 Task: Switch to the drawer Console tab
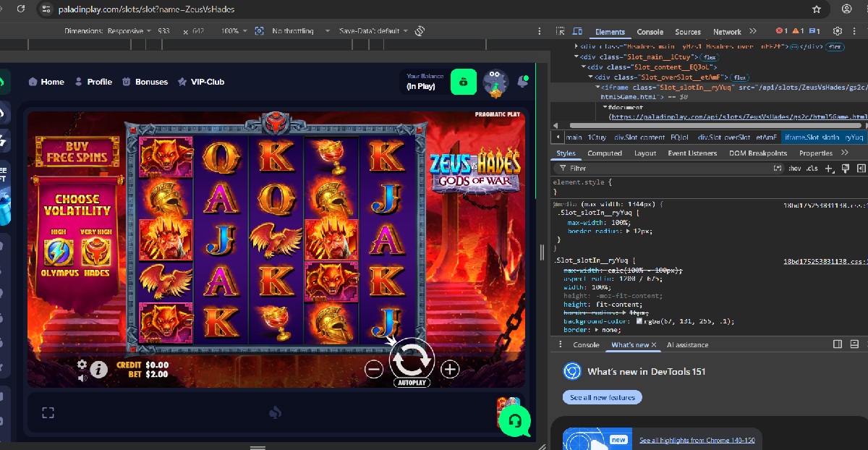click(x=586, y=345)
